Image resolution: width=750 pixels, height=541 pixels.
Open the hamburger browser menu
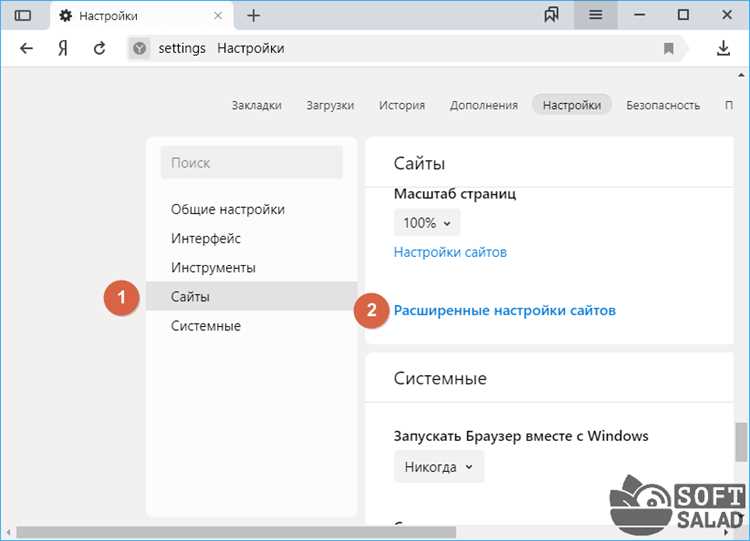click(x=596, y=15)
